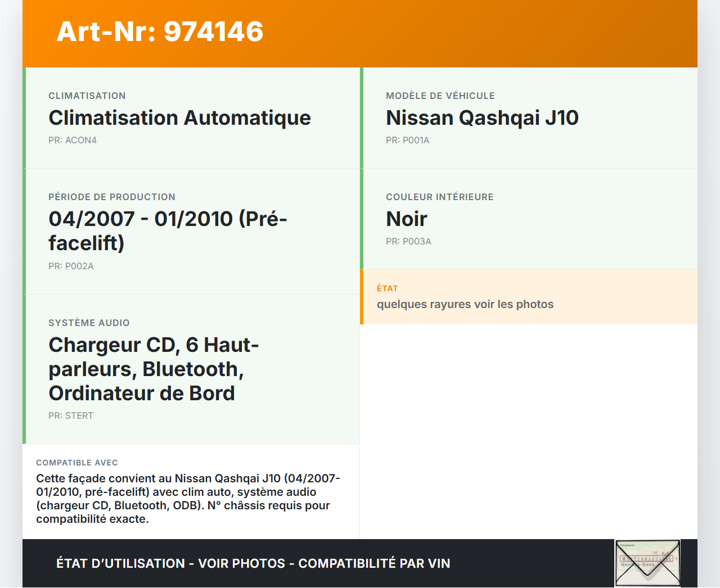Select the Noir interior color value
The height and width of the screenshot is (588, 720).
[x=406, y=219]
